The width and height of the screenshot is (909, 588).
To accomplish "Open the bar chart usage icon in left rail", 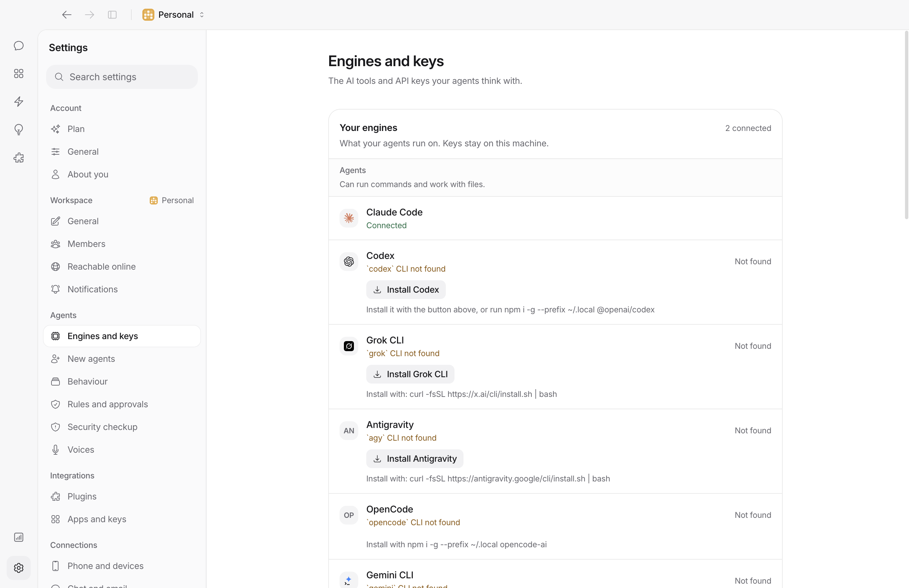I will point(18,537).
